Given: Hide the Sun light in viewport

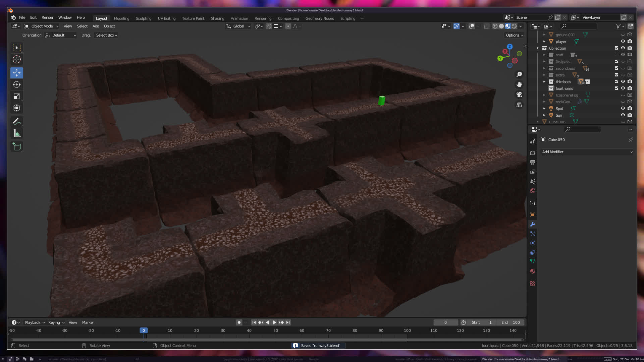Looking at the screenshot, I should [x=623, y=115].
